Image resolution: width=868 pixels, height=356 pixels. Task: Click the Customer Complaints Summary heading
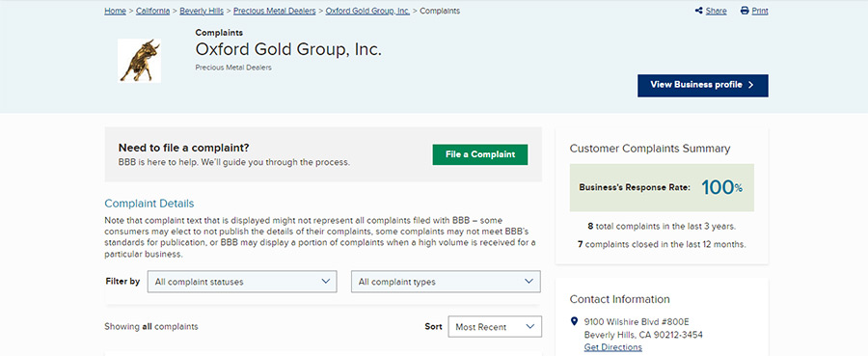pyautogui.click(x=650, y=149)
